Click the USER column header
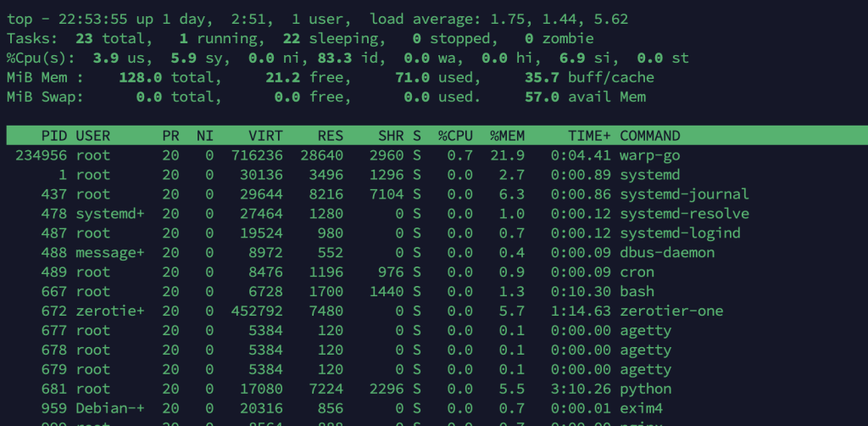This screenshot has width=868, height=426. click(x=92, y=136)
